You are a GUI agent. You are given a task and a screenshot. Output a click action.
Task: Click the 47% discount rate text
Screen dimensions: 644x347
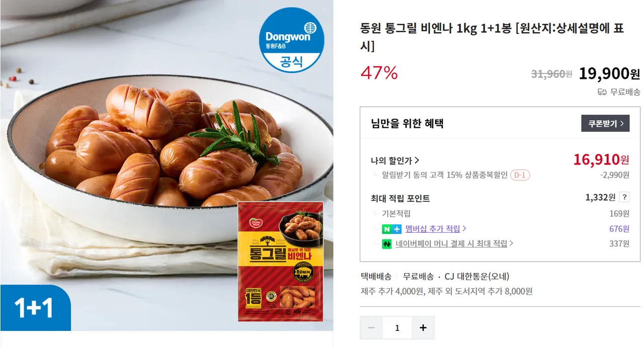pos(379,73)
